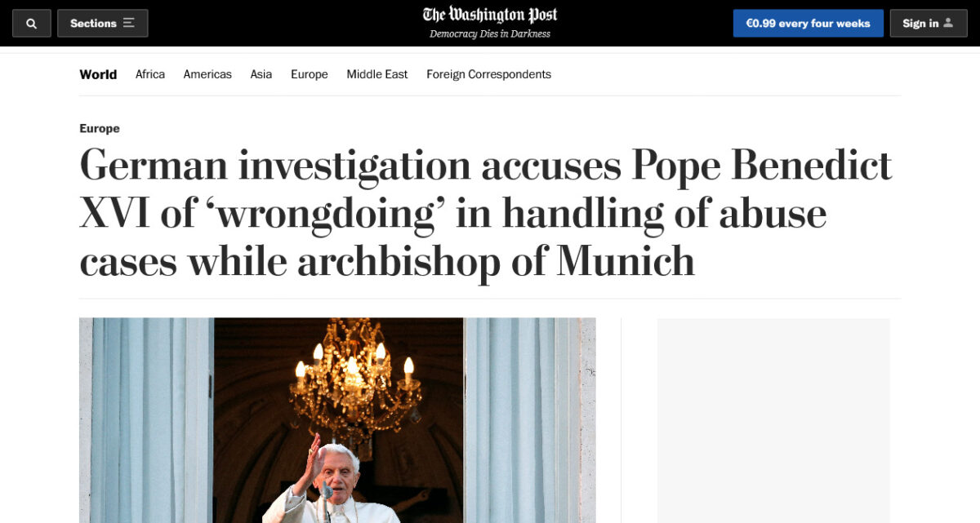Click the €0.99 every four weeks button
This screenshot has width=980, height=523.
pos(808,24)
